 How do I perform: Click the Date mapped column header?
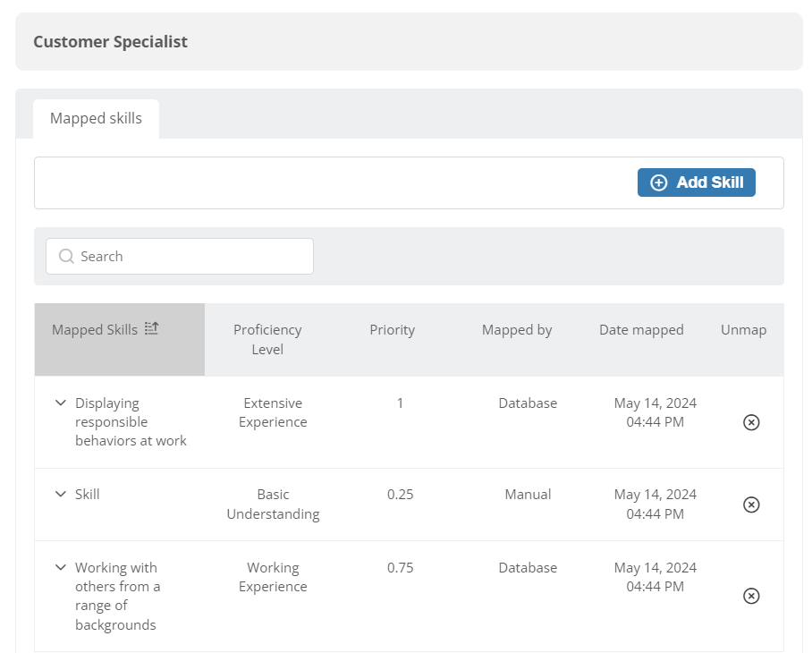(641, 330)
